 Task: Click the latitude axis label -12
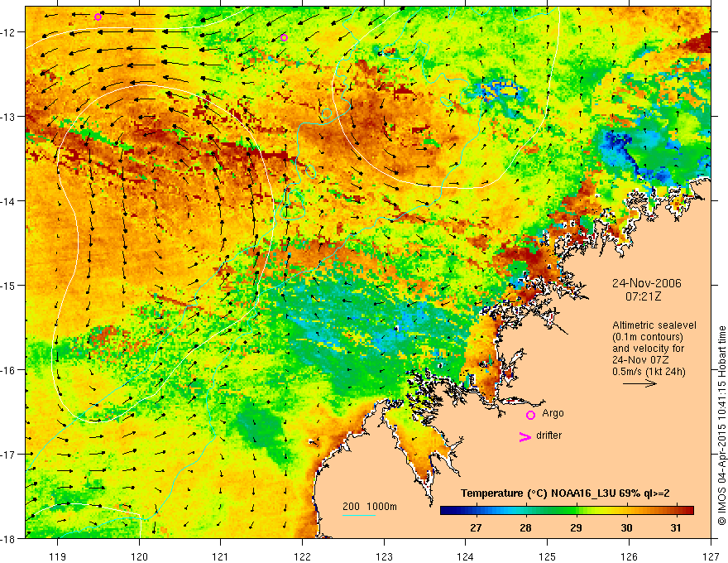pyautogui.click(x=8, y=32)
